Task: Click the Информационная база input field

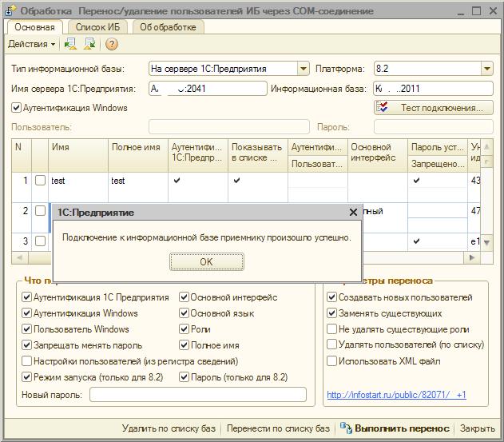Action: 433,89
